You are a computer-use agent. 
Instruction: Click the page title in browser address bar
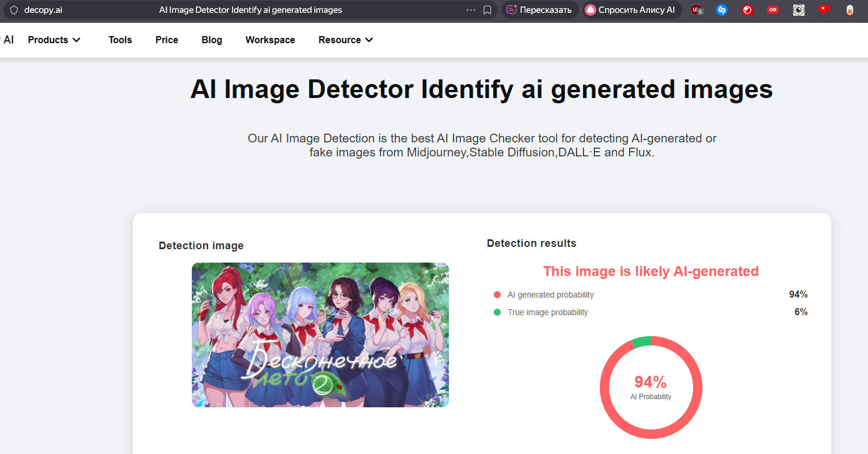click(251, 10)
